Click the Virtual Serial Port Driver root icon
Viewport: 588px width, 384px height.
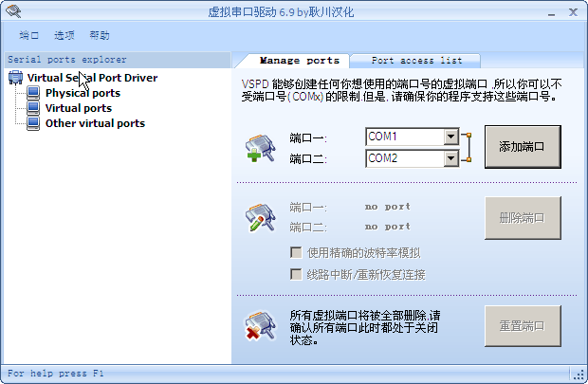[x=15, y=77]
